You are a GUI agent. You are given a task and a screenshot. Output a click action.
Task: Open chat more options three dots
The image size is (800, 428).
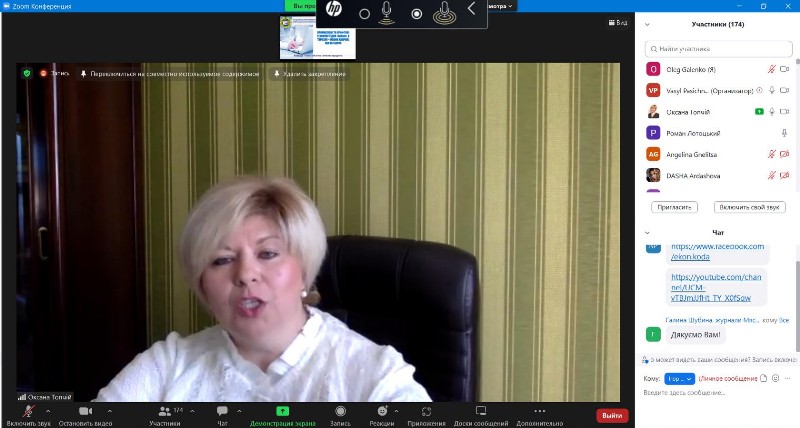(788, 379)
